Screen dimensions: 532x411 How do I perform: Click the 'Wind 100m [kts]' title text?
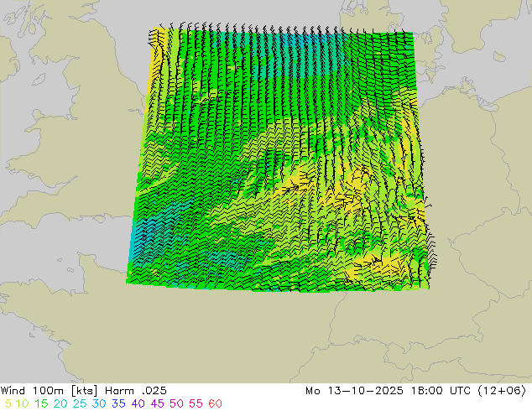click(50, 391)
